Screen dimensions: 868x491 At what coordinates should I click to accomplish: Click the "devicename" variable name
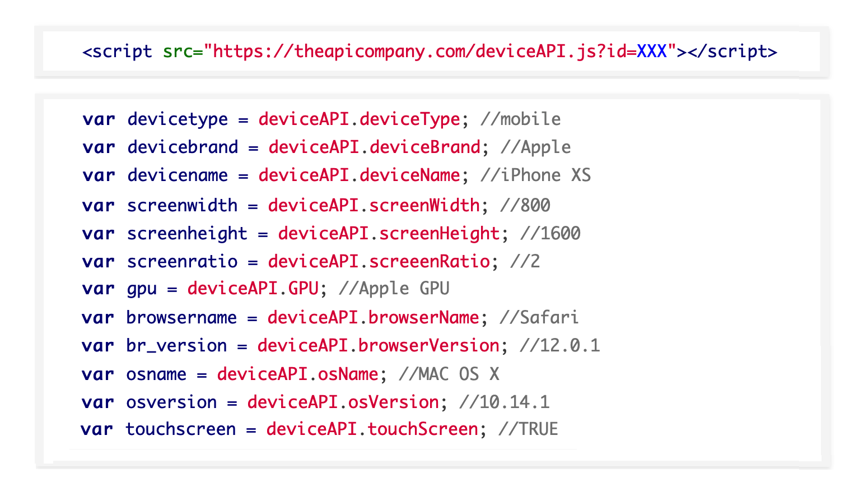(178, 175)
